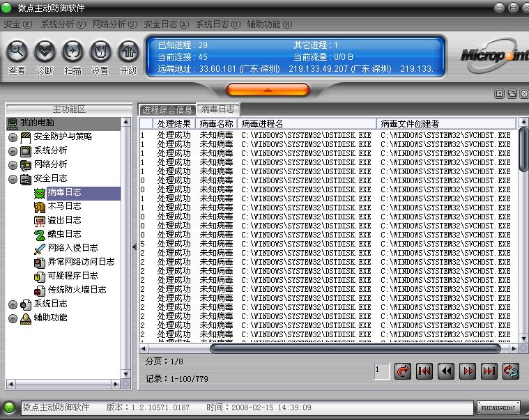The width and height of the screenshot is (529, 420).
Task: Expand the 安全防护与策略 tree node
Action: 13,137
